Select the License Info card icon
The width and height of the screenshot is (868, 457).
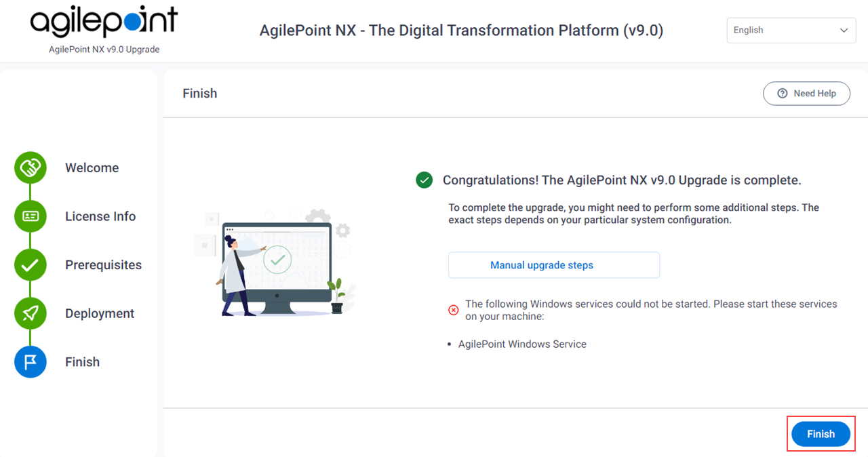(31, 216)
